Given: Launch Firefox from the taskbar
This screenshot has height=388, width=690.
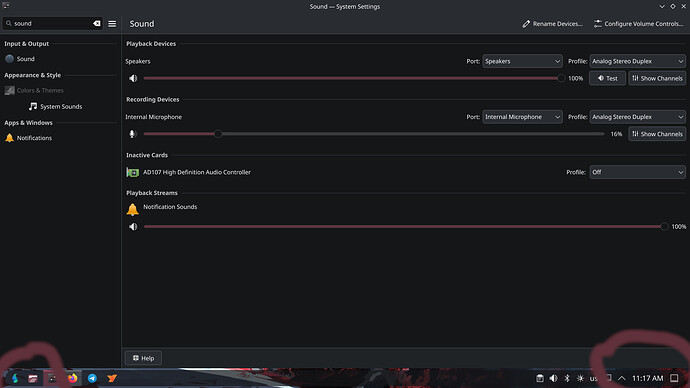Looking at the screenshot, I should (73, 378).
